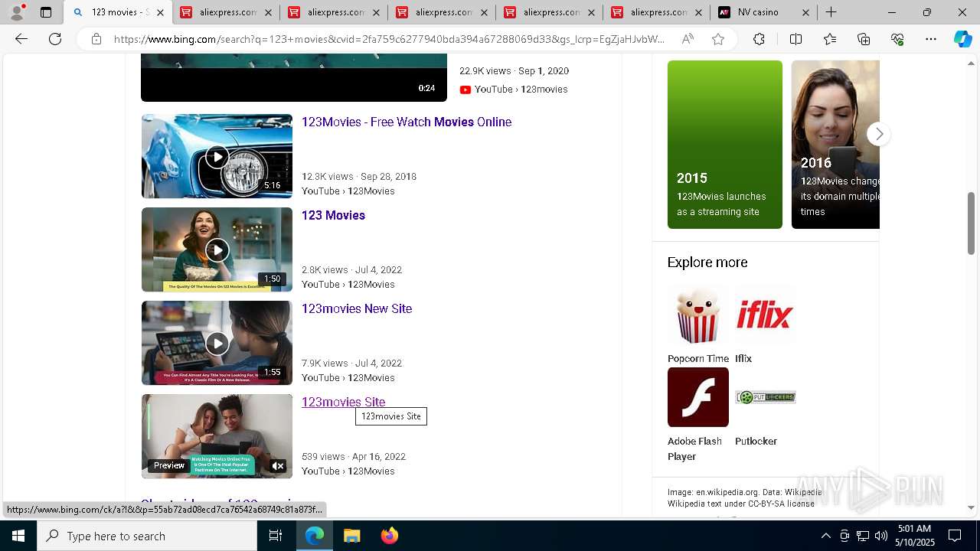This screenshot has width=980, height=551.
Task: Play the woman with popcorn video
Action: (217, 249)
